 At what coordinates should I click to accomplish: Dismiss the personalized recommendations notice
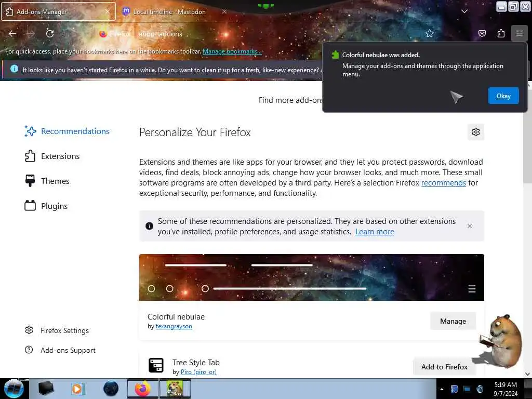click(x=470, y=226)
